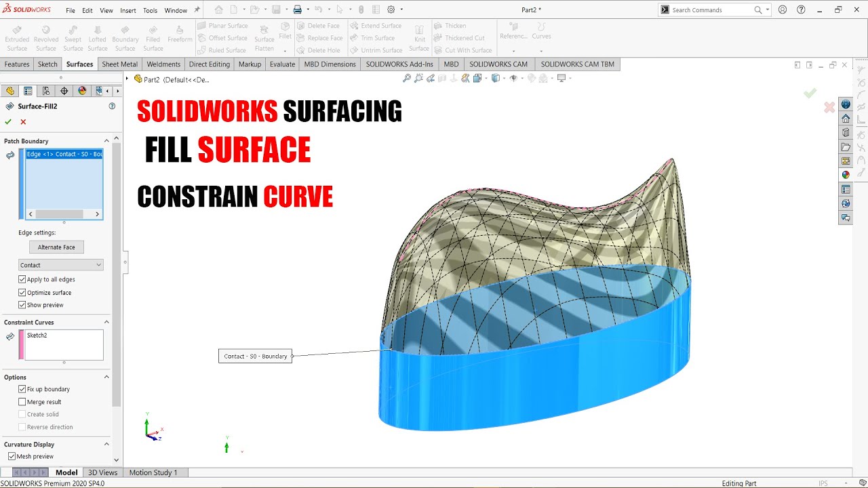The image size is (868, 488).
Task: Collapse Curvature Display section
Action: click(x=106, y=444)
